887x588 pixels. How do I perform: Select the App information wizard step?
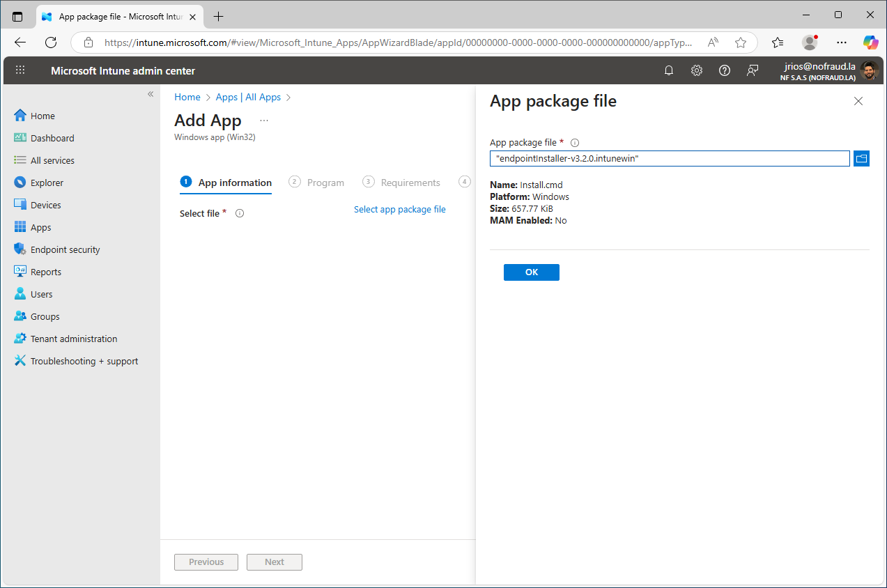(x=226, y=183)
